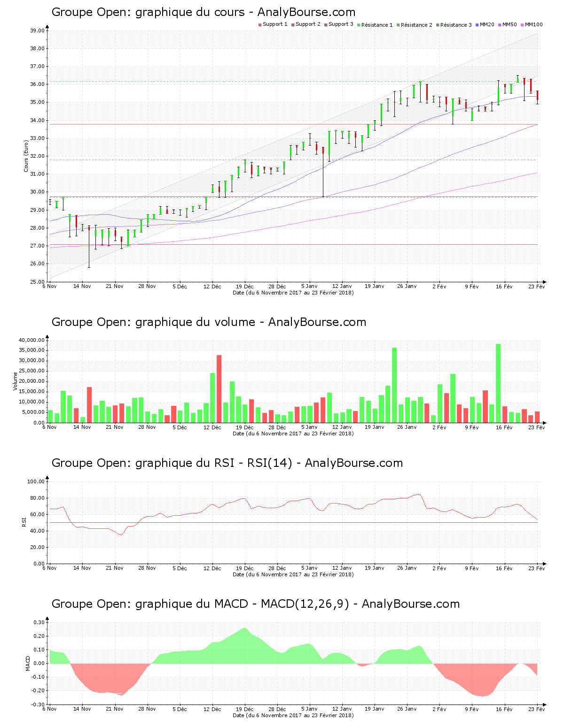Click the 'MACD' axis title
The width and height of the screenshot is (564, 728).
point(28,663)
